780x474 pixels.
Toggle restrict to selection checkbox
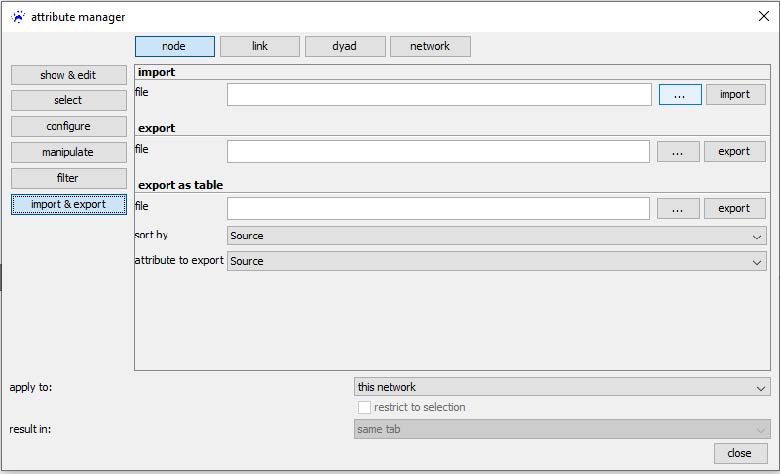pos(365,407)
